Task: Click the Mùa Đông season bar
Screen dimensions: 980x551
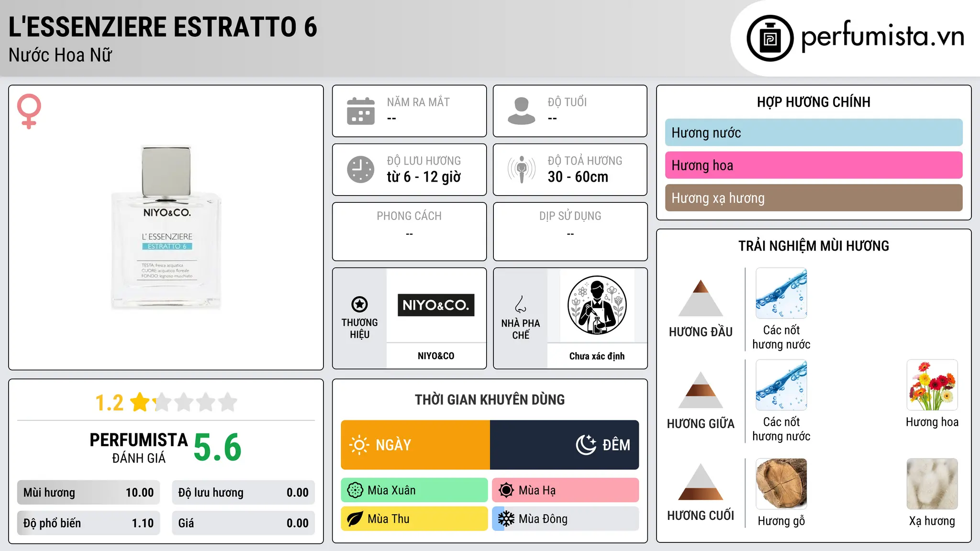Action: (x=566, y=519)
